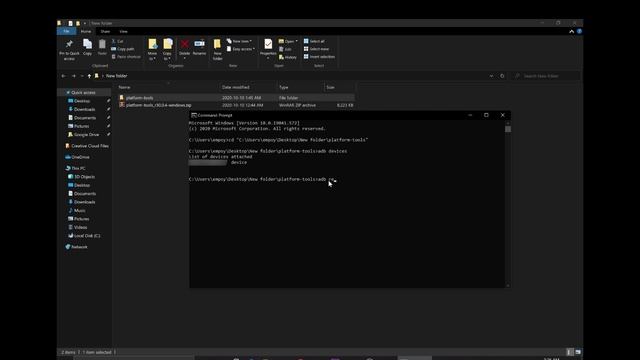Screen dimensions: 640x360
Task: Sort by Size column header
Action: click(x=340, y=87)
